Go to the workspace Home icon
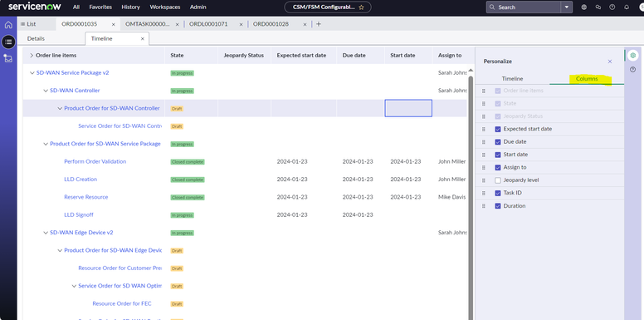Viewport: 644px width, 320px height. pos(8,25)
